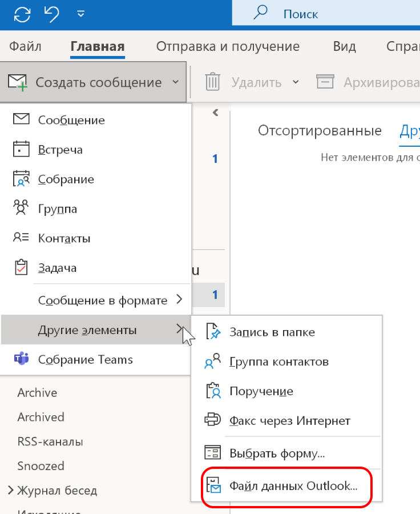This screenshot has width=420, height=514.
Task: Open the Archived folder
Action: [41, 417]
